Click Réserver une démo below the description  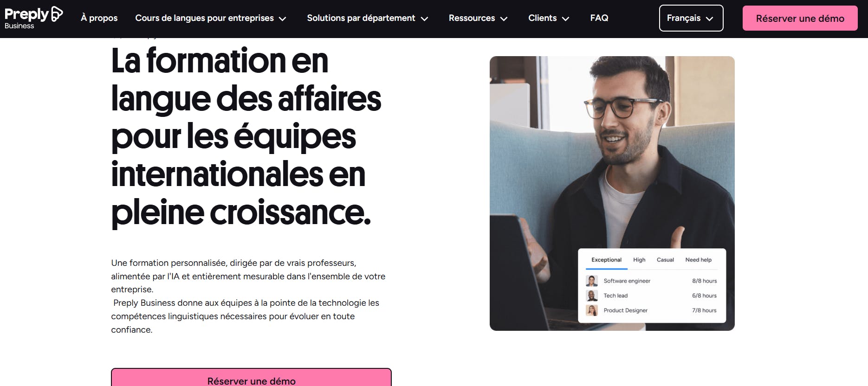click(251, 378)
